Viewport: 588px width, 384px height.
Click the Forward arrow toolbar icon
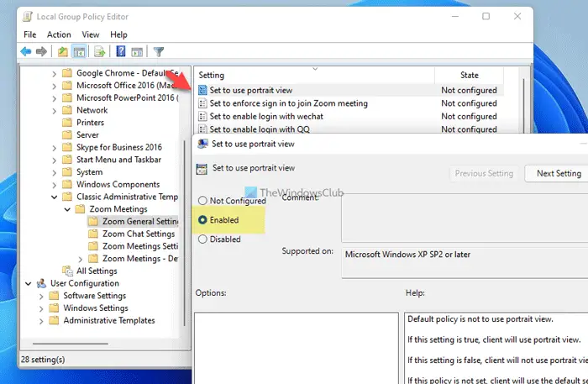pos(41,51)
